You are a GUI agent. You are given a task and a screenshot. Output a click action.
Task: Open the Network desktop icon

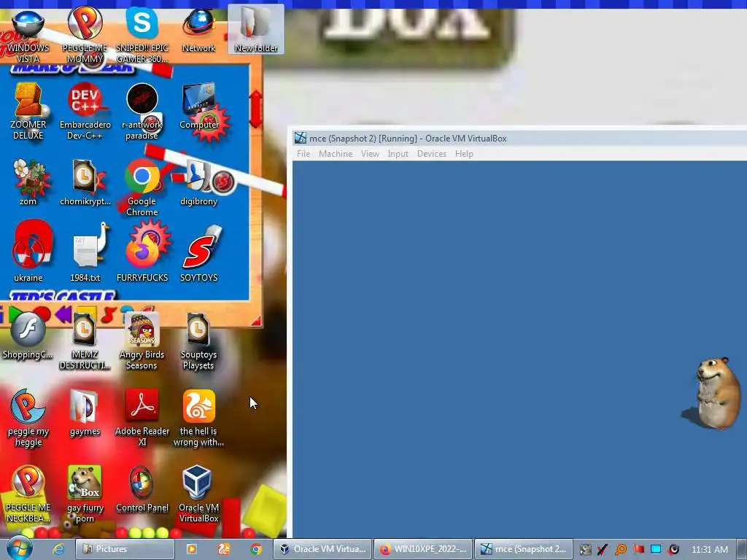point(198,31)
